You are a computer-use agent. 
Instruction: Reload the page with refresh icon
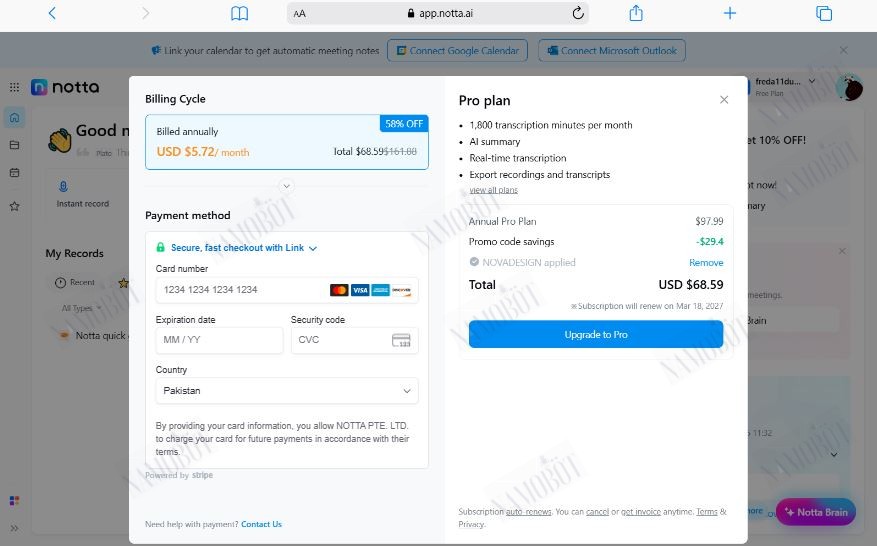tap(578, 13)
